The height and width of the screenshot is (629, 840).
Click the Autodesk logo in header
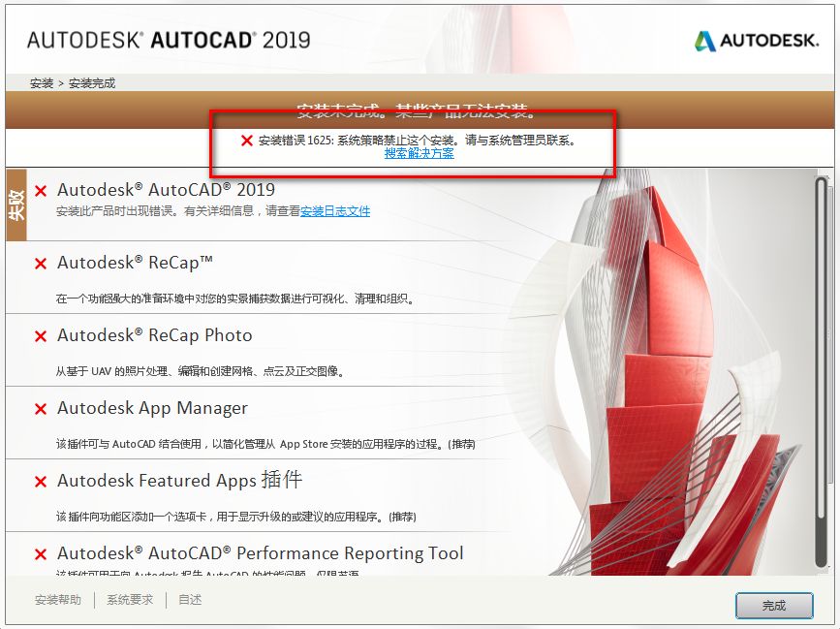pos(757,41)
